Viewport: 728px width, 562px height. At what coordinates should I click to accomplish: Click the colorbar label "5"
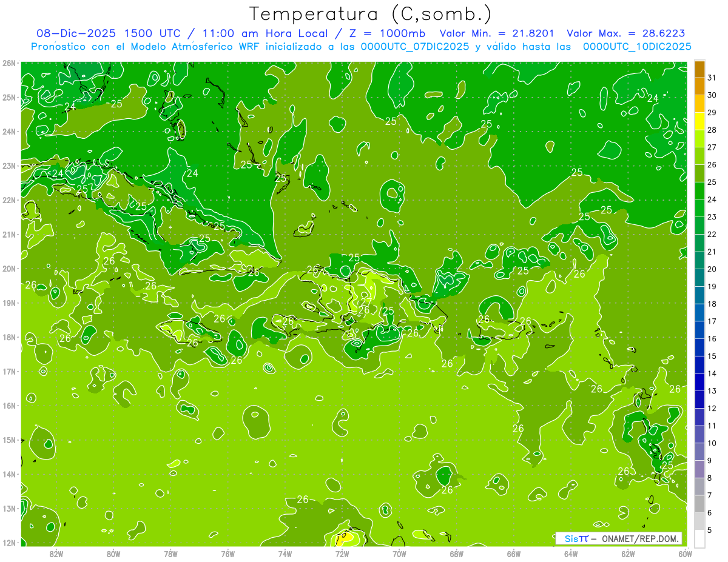(710, 530)
